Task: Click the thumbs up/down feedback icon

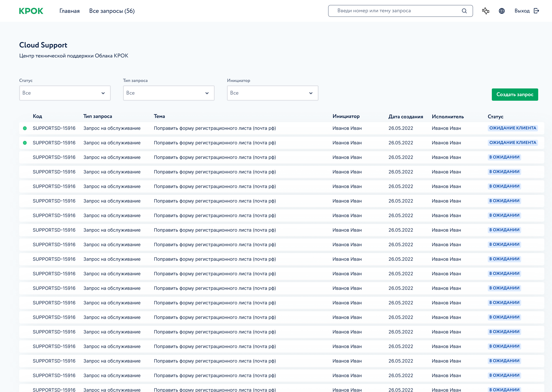Action: click(x=485, y=11)
